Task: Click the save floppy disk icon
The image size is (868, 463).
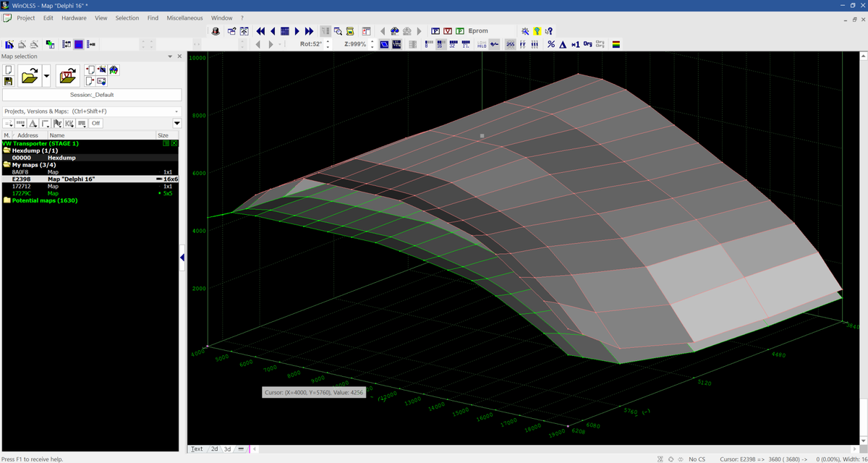Action: pos(8,81)
